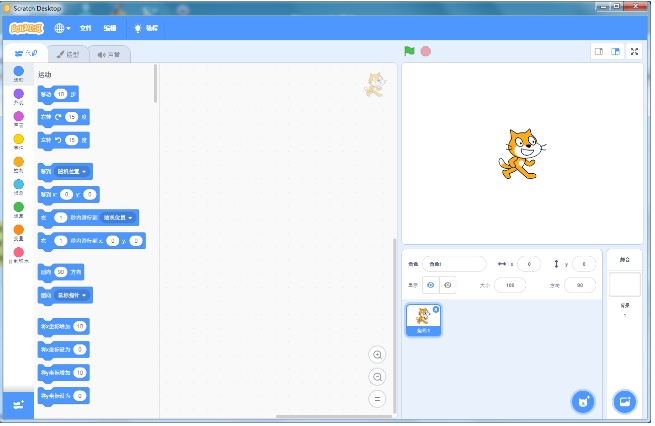This screenshot has height=426, width=655.
Task: Click the block palette vertical scrollbar
Action: (x=155, y=84)
